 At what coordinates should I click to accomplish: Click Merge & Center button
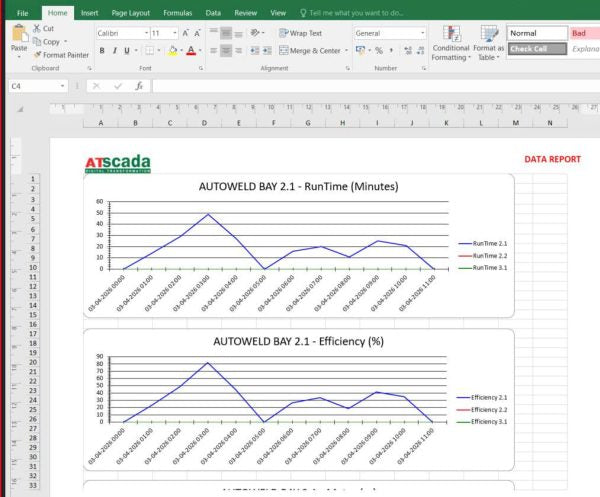310,51
